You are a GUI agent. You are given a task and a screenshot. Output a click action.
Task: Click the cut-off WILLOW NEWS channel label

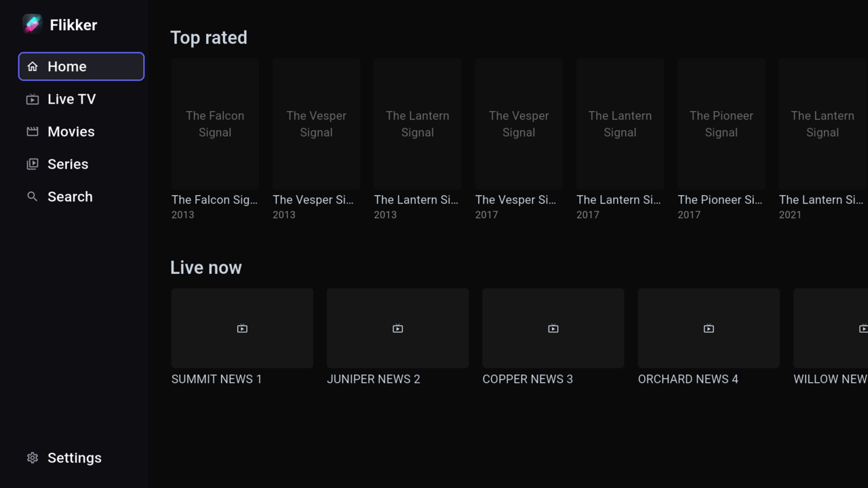tap(831, 379)
